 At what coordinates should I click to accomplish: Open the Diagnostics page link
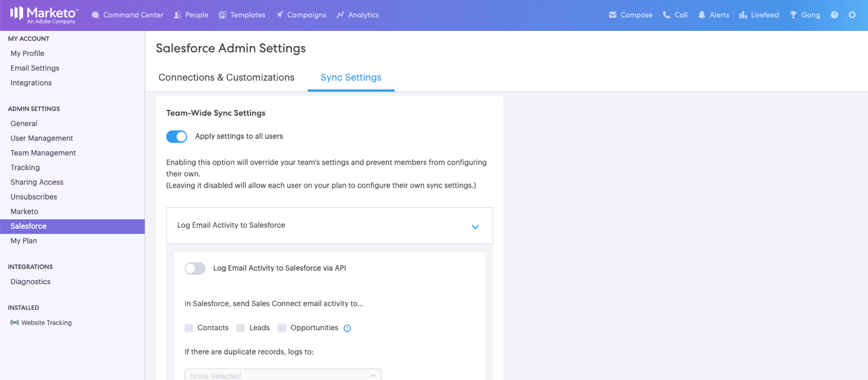pyautogui.click(x=30, y=282)
